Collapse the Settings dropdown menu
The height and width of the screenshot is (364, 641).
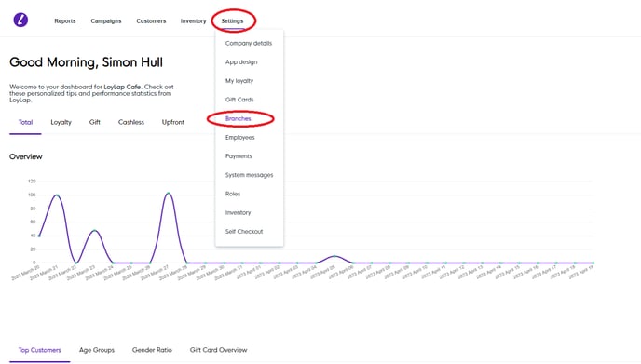click(232, 20)
